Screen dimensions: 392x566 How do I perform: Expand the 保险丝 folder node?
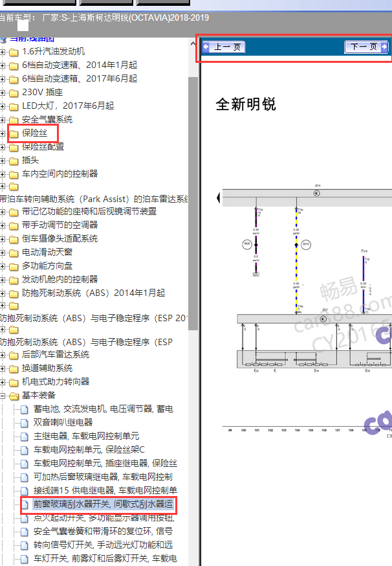coord(3,134)
